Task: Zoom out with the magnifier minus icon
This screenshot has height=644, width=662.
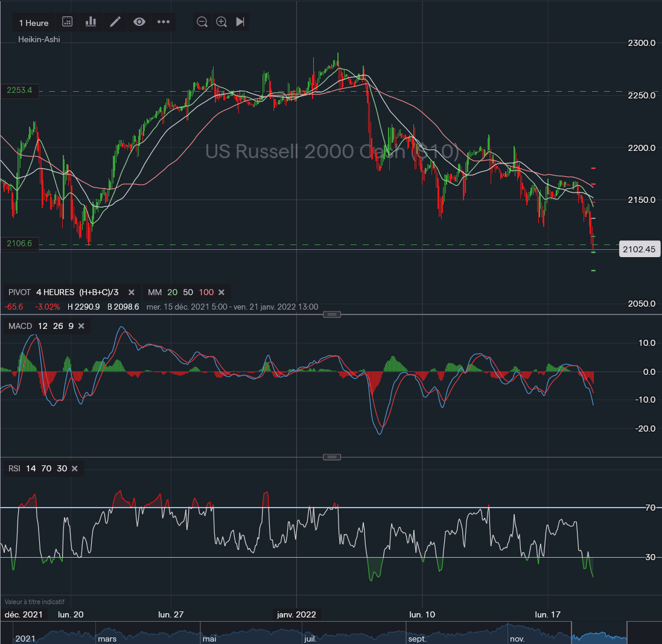Action: pos(202,22)
